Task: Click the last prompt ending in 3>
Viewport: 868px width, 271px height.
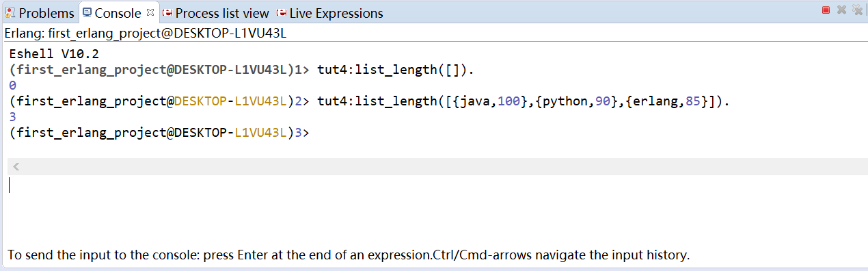Action: [x=159, y=133]
